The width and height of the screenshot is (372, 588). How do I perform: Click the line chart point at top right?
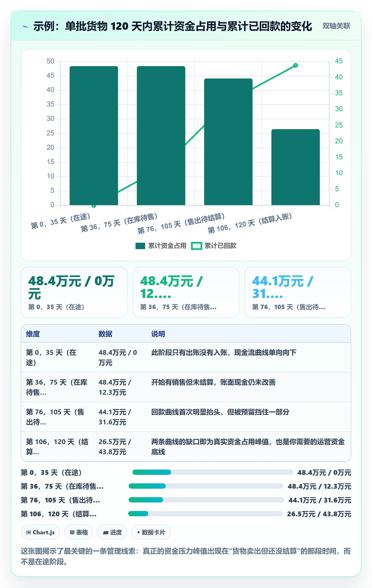click(295, 65)
